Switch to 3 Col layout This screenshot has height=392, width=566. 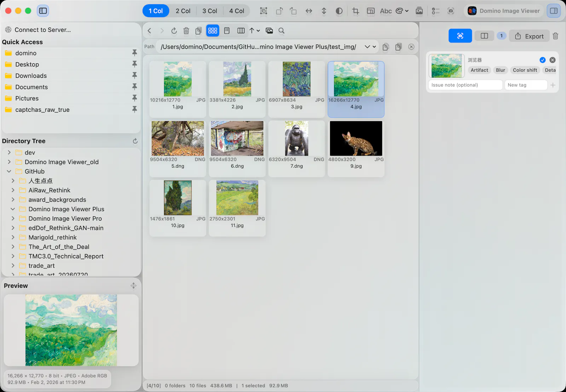pos(210,11)
